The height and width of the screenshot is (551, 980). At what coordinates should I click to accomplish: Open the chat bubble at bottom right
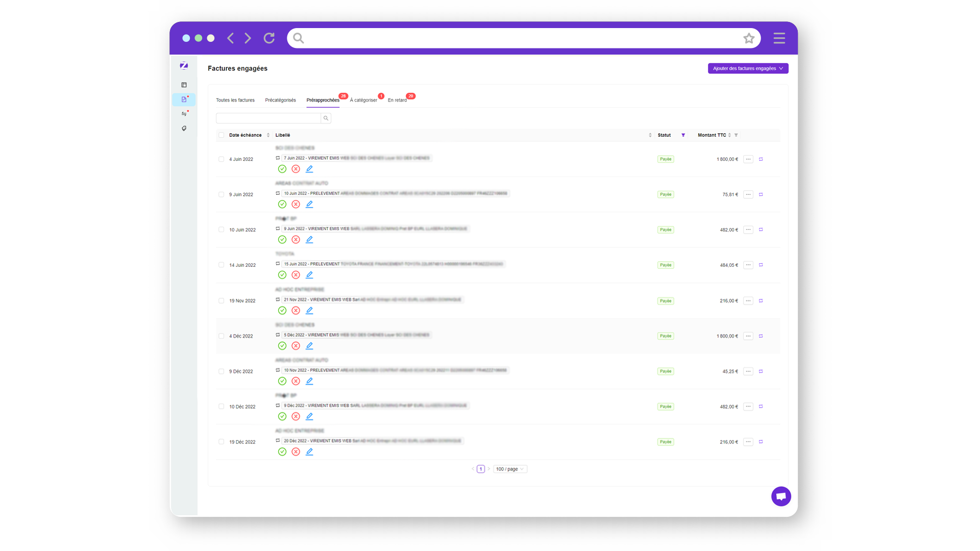[x=781, y=496]
